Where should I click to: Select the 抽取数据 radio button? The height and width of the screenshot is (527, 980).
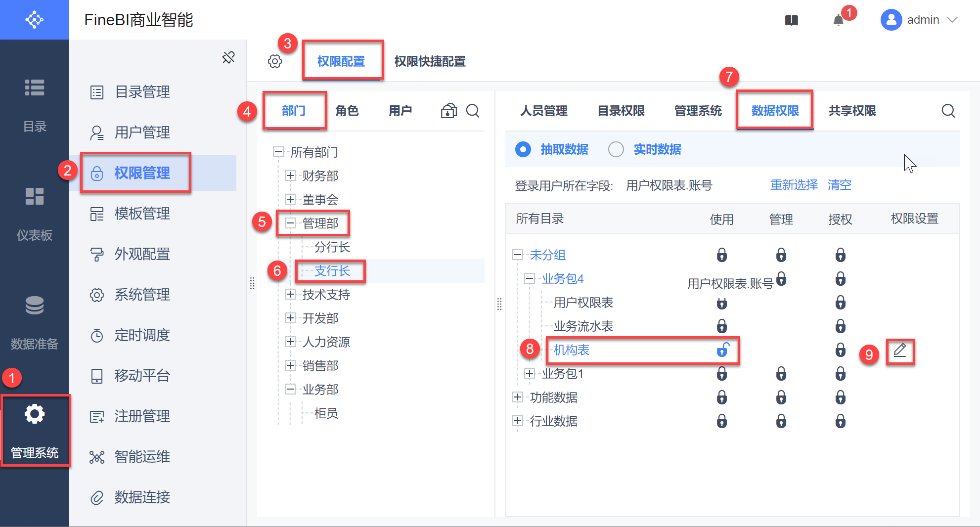click(x=523, y=149)
